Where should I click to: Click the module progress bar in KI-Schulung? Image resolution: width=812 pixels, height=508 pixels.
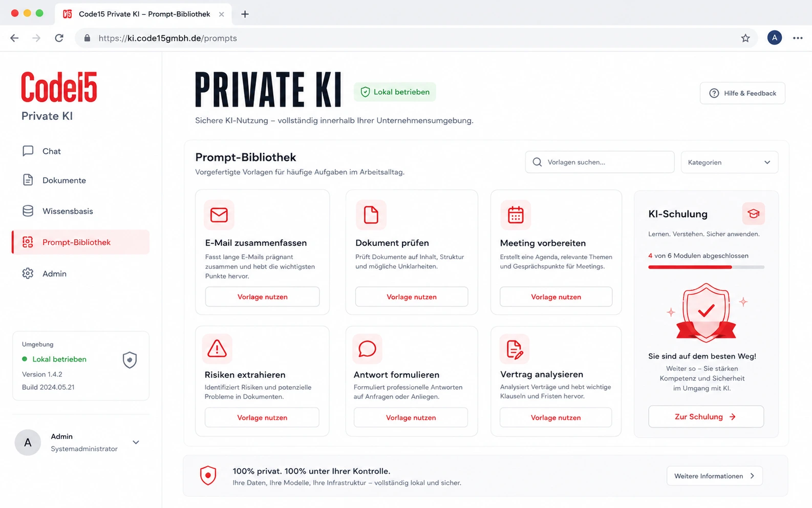click(706, 267)
